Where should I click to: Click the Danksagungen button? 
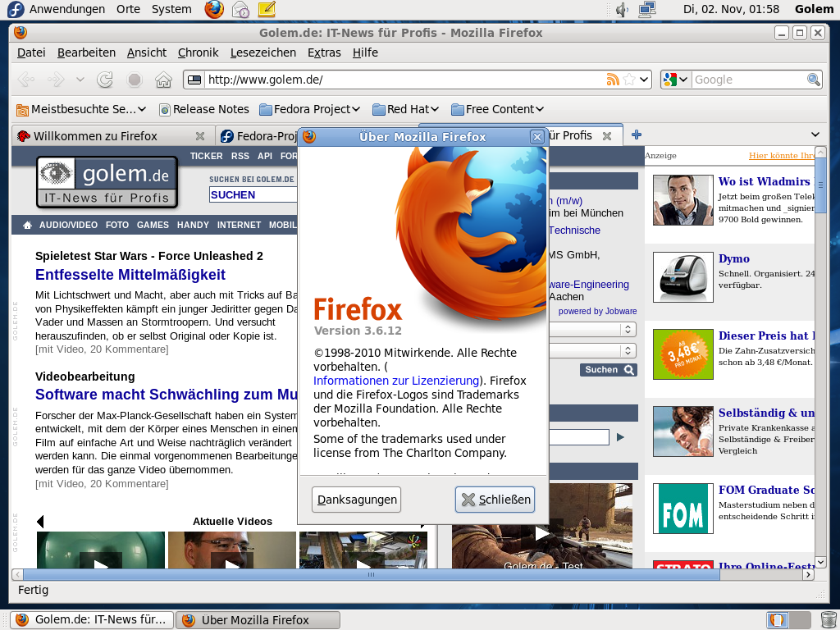[356, 499]
